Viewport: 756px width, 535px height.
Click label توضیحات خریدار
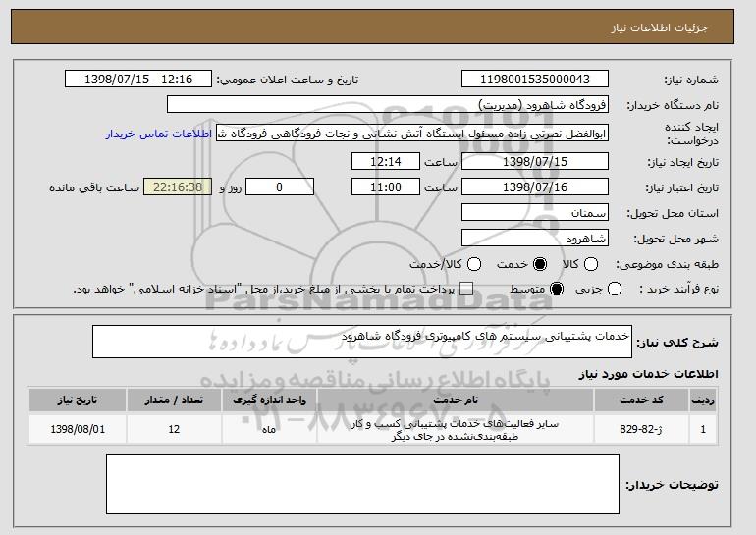[x=672, y=485]
